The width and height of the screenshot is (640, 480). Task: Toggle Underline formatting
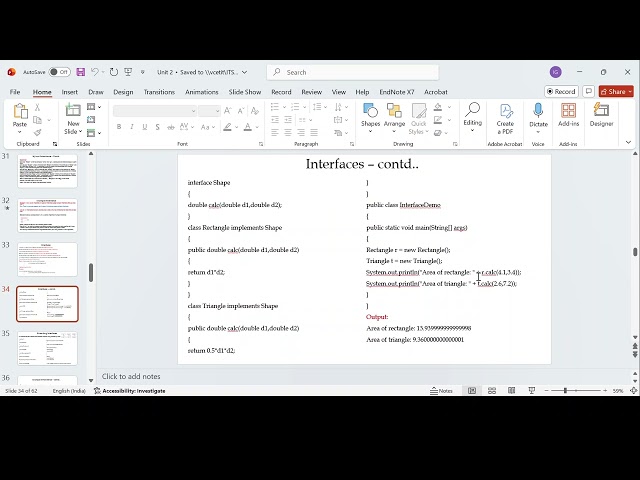144,127
